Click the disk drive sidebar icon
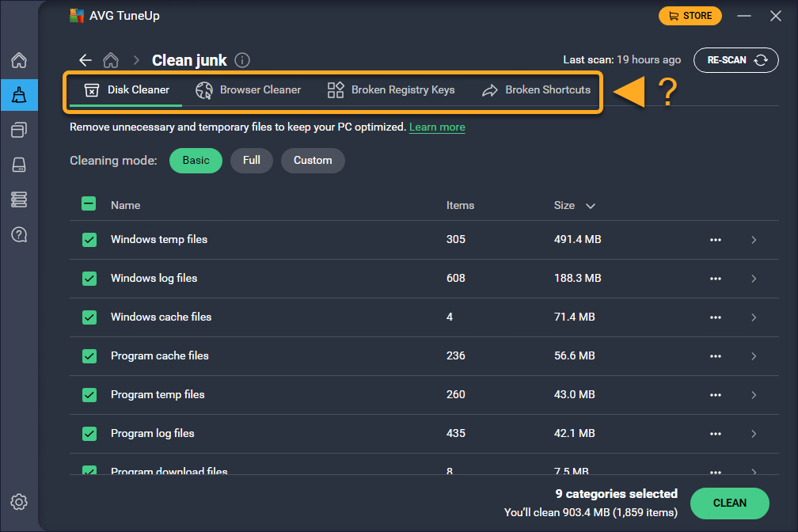The width and height of the screenshot is (798, 532). (x=20, y=165)
